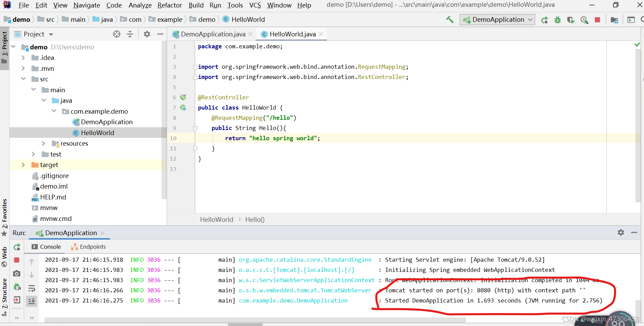644x326 pixels.
Task: Select DemoApplication in project tree
Action: [x=106, y=122]
